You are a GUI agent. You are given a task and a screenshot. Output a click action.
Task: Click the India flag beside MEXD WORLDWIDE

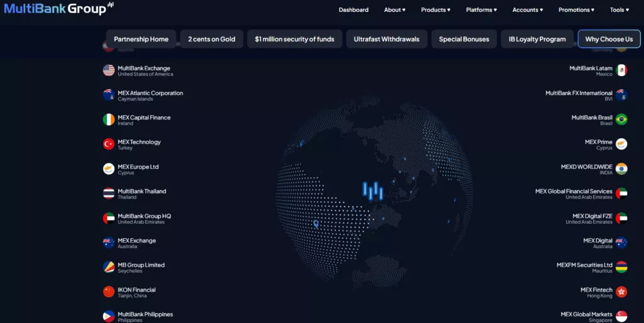(621, 168)
